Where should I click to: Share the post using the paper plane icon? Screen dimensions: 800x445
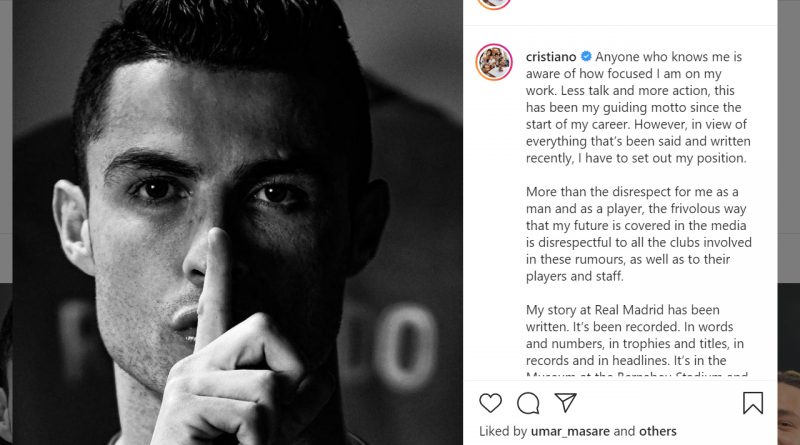pos(565,403)
